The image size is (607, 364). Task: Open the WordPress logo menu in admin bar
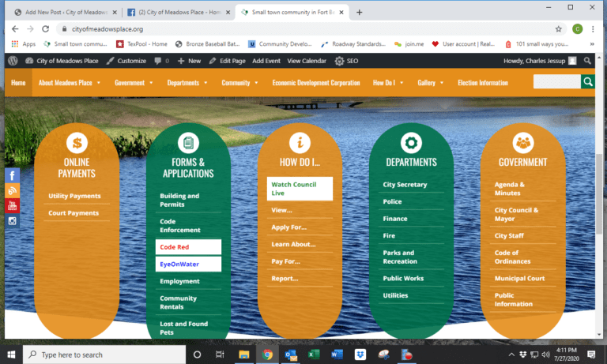13,61
